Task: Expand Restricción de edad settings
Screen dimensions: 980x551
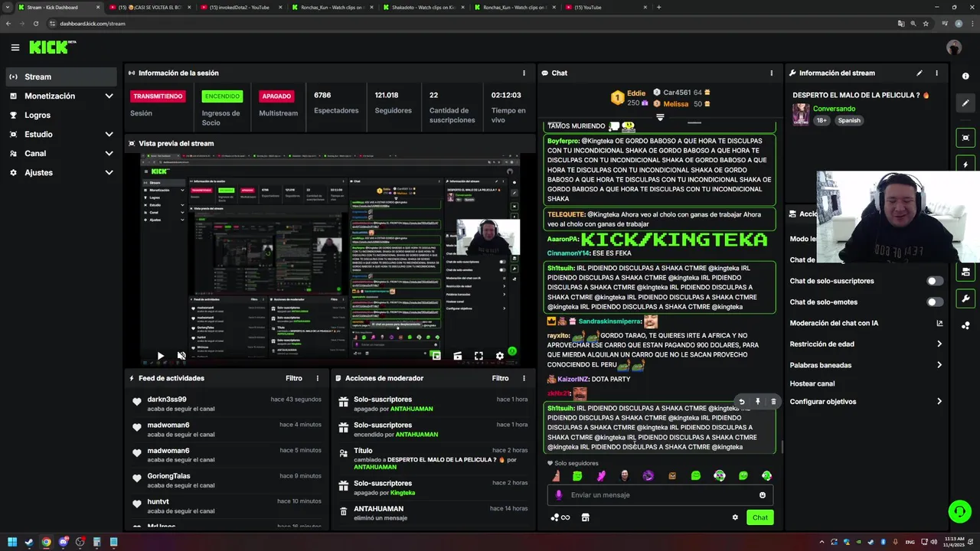Action: [x=867, y=344]
